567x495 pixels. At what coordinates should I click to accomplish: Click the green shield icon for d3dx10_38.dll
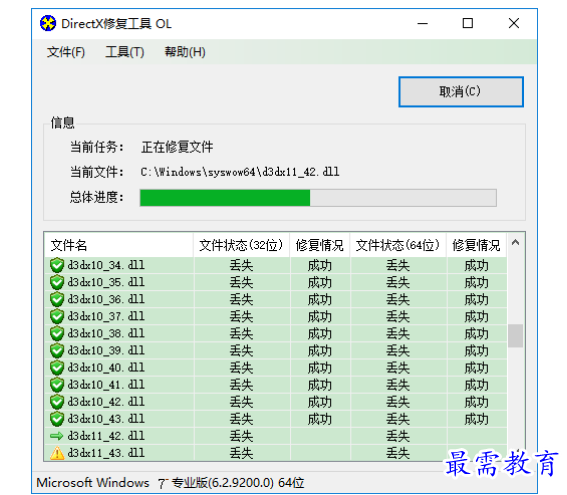click(57, 333)
